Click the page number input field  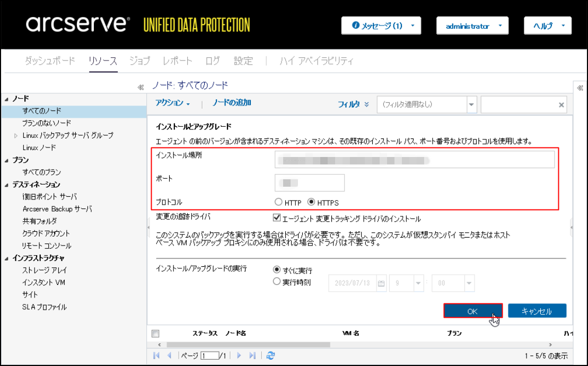pyautogui.click(x=209, y=355)
